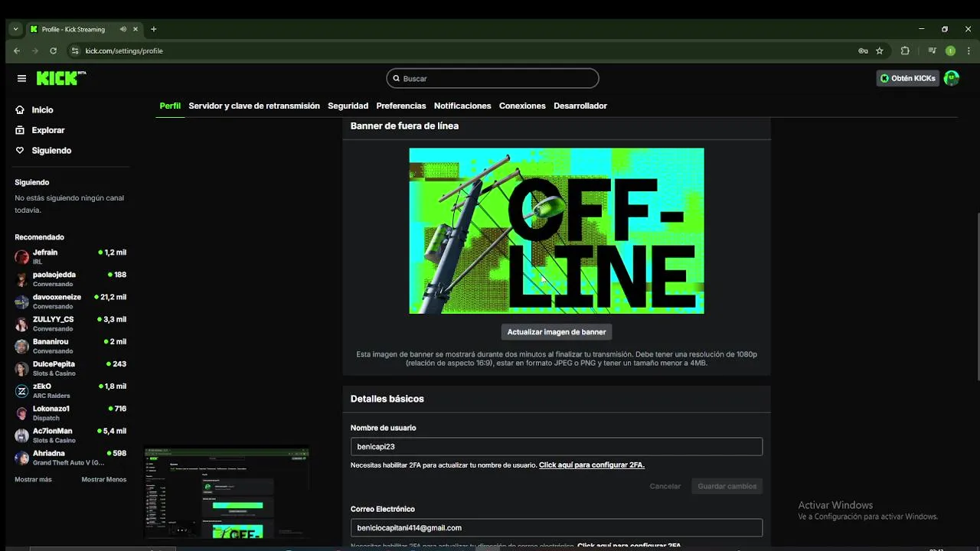Screen dimensions: 980x551
Task: Open Ac7ionMan's channel avatar
Action: [21, 435]
